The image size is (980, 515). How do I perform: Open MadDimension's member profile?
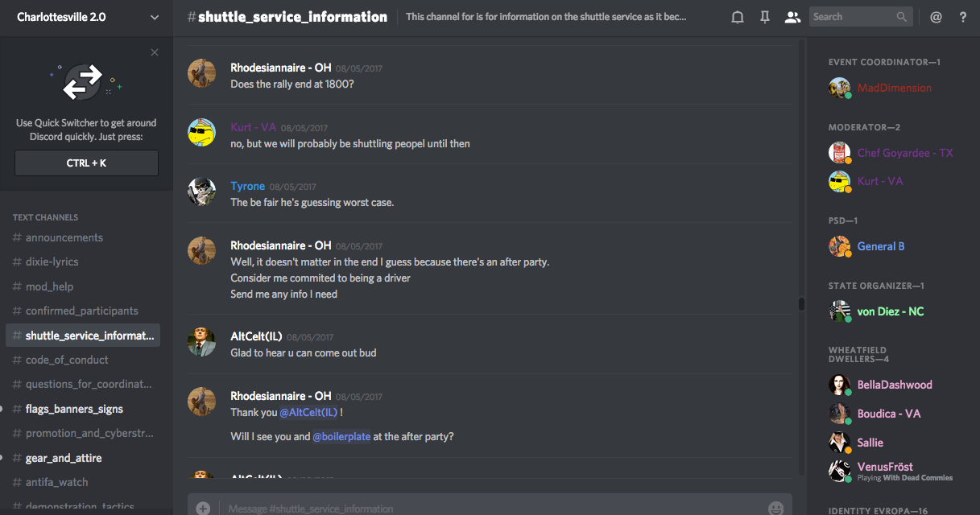[x=894, y=88]
